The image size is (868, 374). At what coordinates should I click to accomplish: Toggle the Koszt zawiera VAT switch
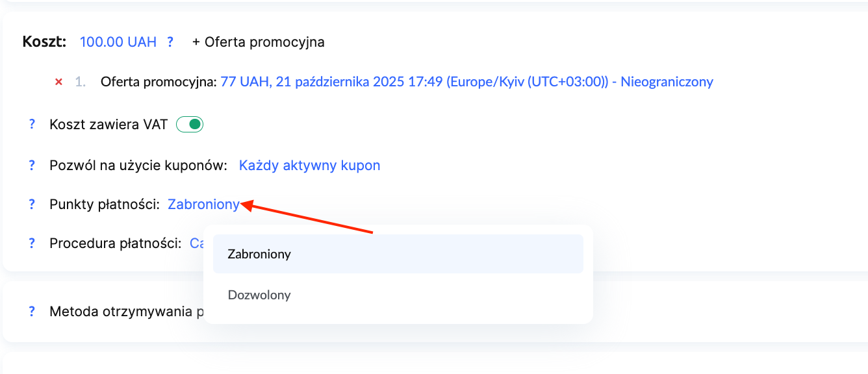(190, 125)
